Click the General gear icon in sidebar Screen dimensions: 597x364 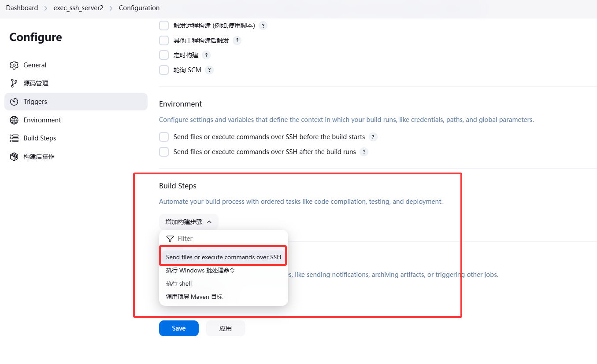click(x=14, y=65)
